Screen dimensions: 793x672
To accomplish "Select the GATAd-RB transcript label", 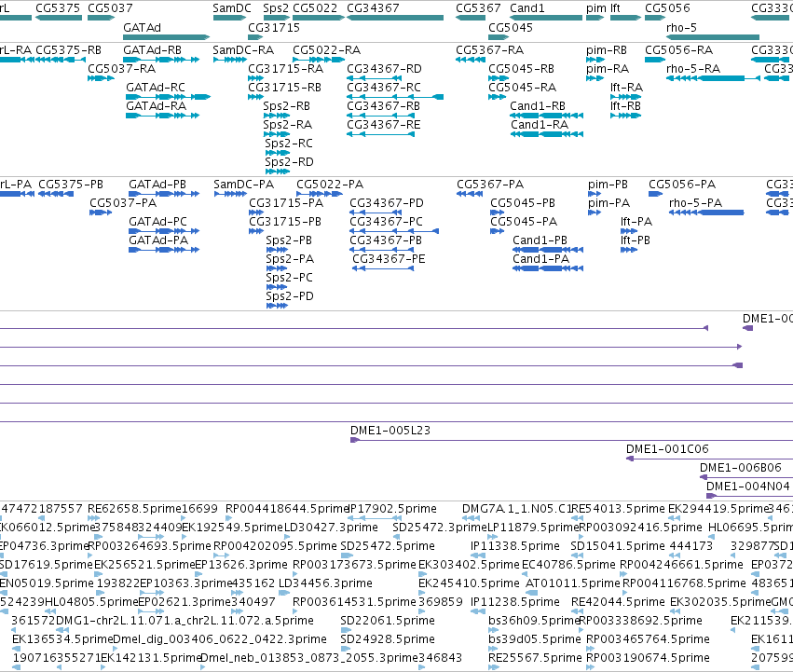I will 152,50.
